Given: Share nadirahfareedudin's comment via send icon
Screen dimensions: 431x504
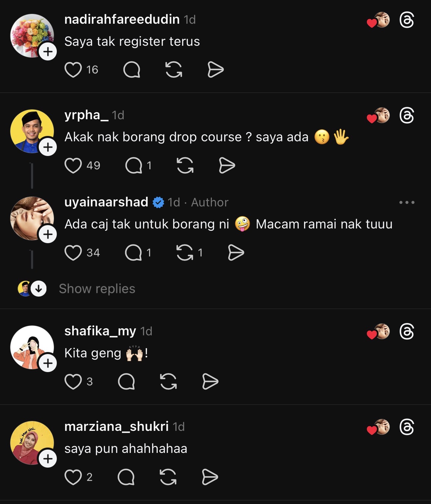Looking at the screenshot, I should coord(215,70).
